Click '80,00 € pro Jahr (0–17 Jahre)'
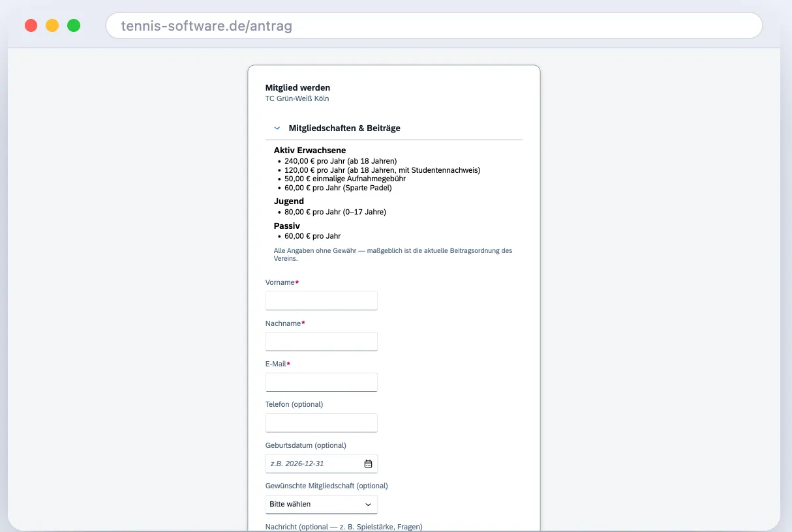Image resolution: width=792 pixels, height=532 pixels. (335, 212)
